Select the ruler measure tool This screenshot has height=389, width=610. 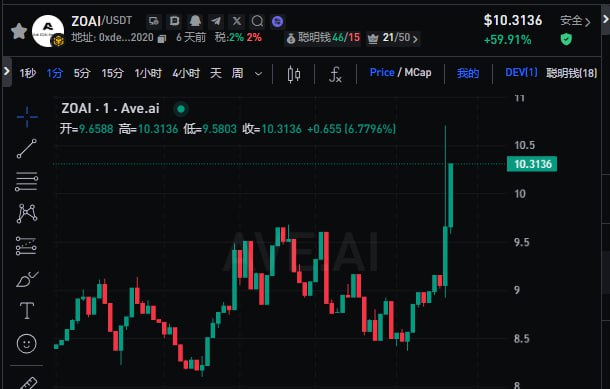click(28, 383)
